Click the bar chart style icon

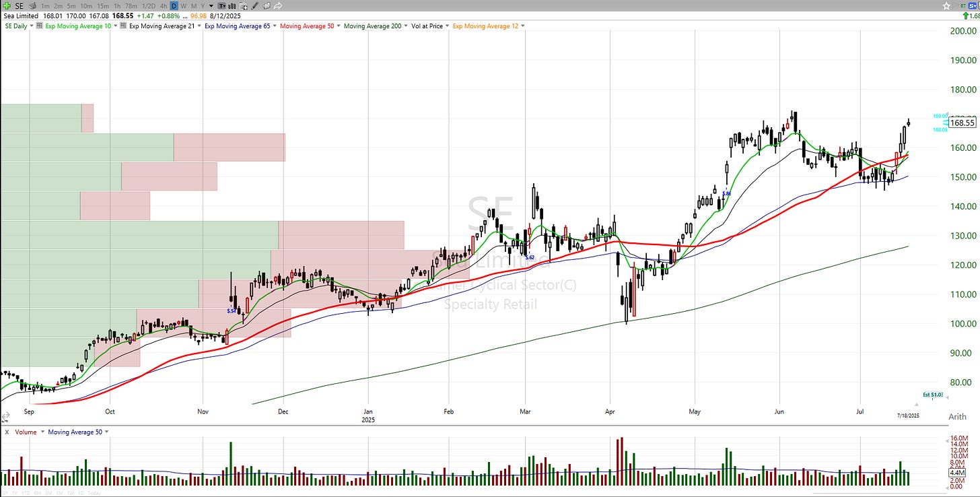232,6
